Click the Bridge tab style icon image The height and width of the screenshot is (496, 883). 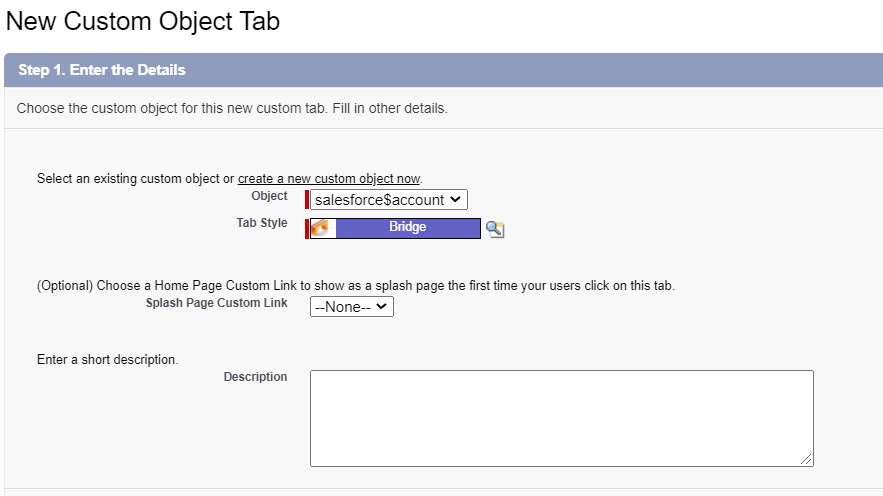tap(322, 229)
